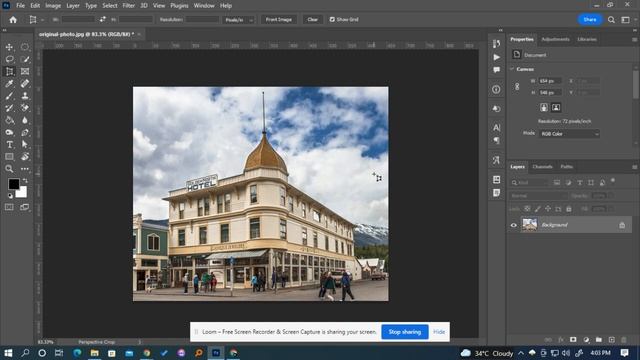Click the Front Image button

(279, 20)
